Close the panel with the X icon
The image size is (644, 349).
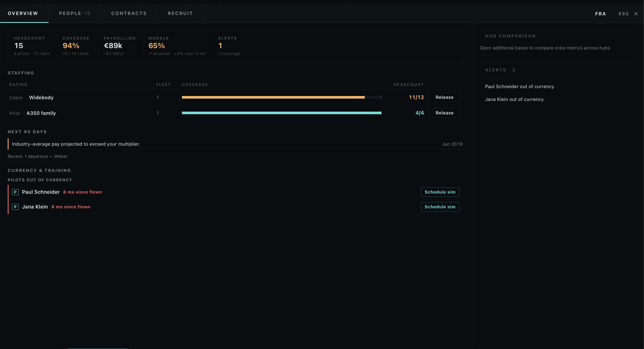(636, 14)
